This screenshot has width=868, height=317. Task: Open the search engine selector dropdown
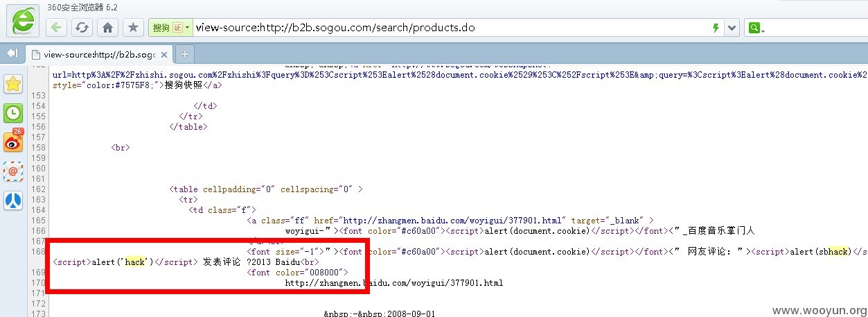coord(755,28)
